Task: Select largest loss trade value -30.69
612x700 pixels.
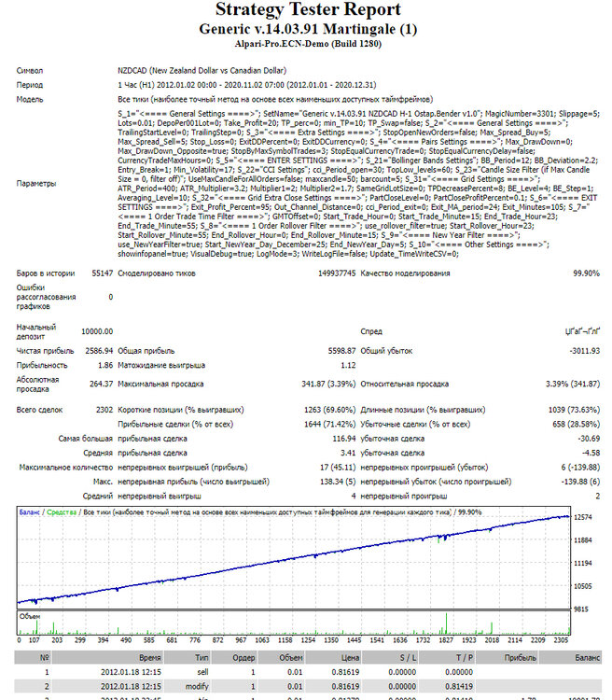Action: coord(589,439)
